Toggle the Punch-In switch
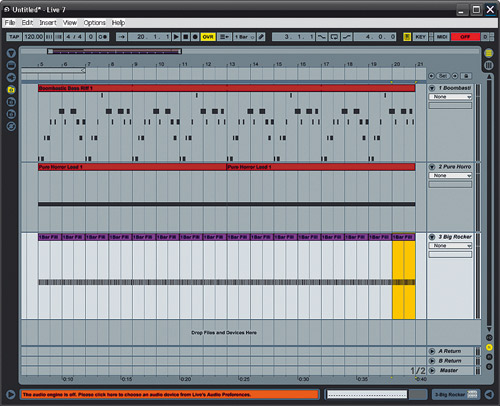The width and height of the screenshot is (500, 406). pos(321,37)
